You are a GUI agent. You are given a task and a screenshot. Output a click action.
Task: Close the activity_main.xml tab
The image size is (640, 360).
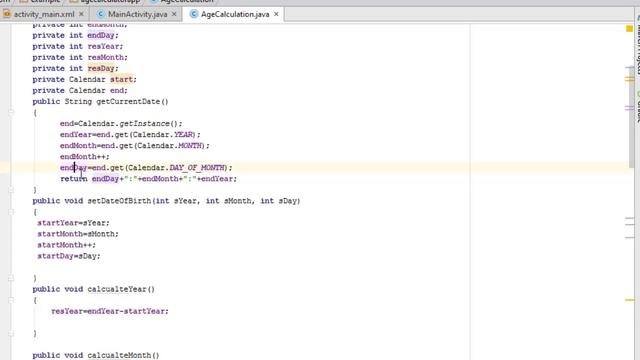pyautogui.click(x=81, y=14)
